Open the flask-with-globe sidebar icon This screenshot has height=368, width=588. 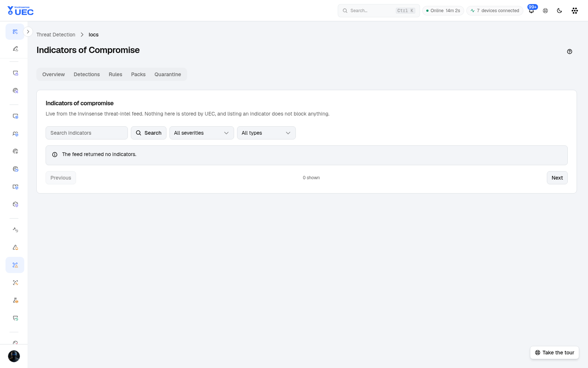(15, 300)
